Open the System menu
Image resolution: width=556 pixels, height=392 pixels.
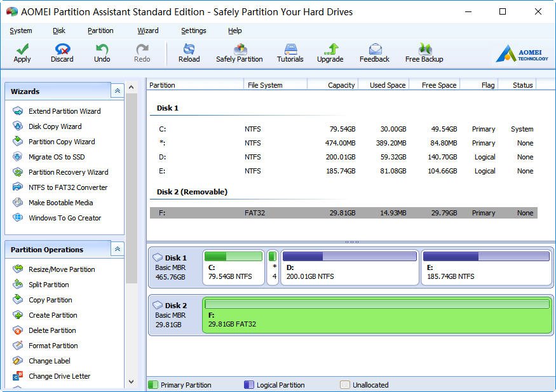click(21, 31)
